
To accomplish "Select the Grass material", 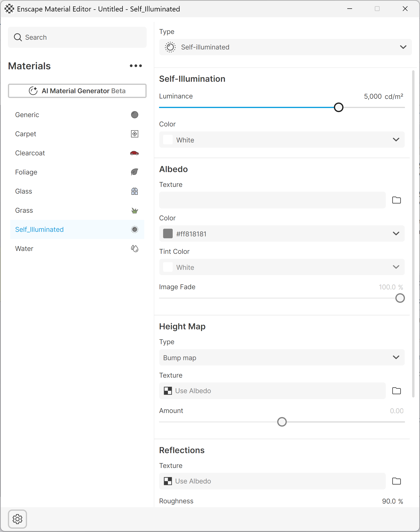I will click(77, 210).
